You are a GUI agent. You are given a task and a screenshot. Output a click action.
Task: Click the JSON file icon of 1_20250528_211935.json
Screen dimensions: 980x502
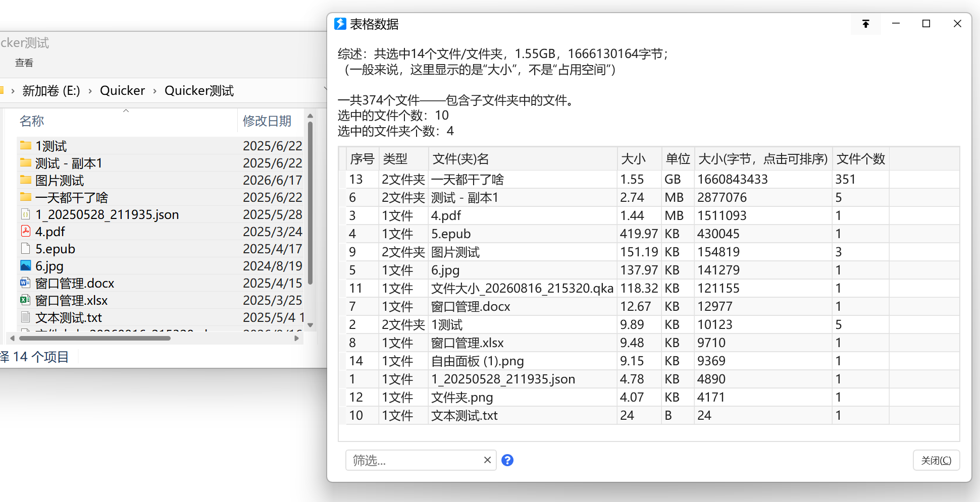pos(26,214)
